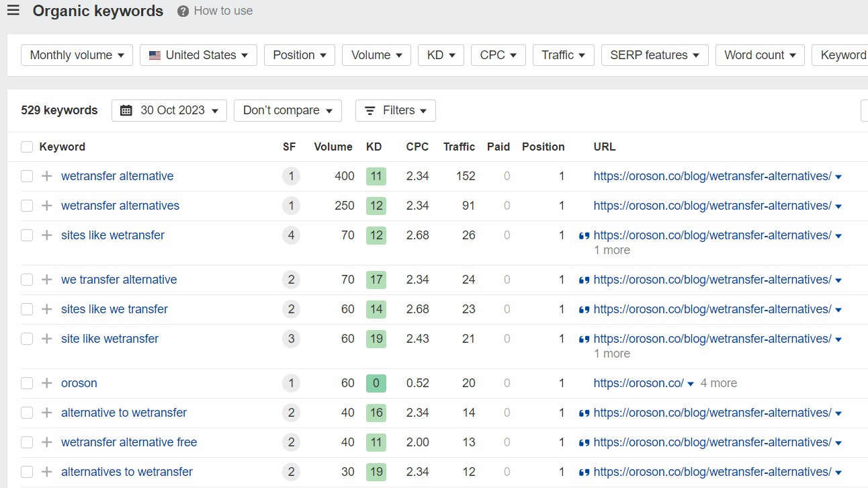868x488 pixels.
Task: Sort by the Paid column header
Action: (x=498, y=147)
